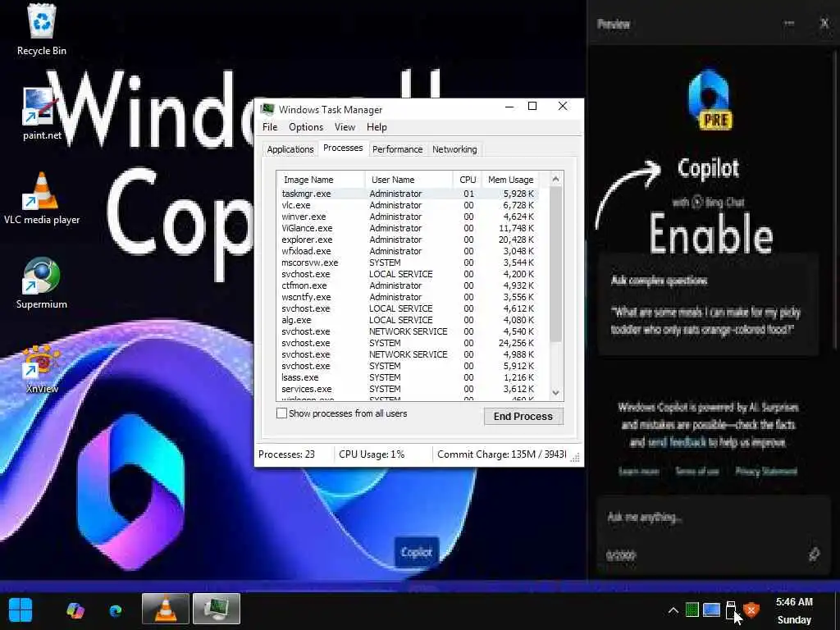Select the taskmgr.exe process row

[x=409, y=194]
